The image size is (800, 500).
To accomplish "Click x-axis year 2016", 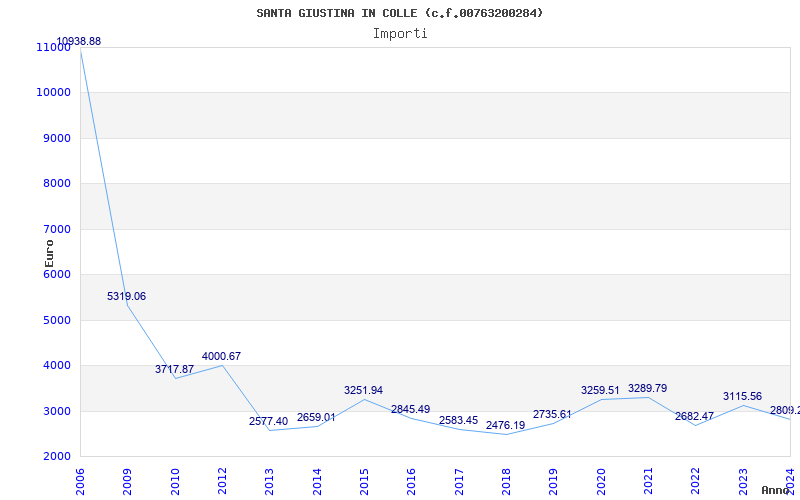I will pos(412,482).
